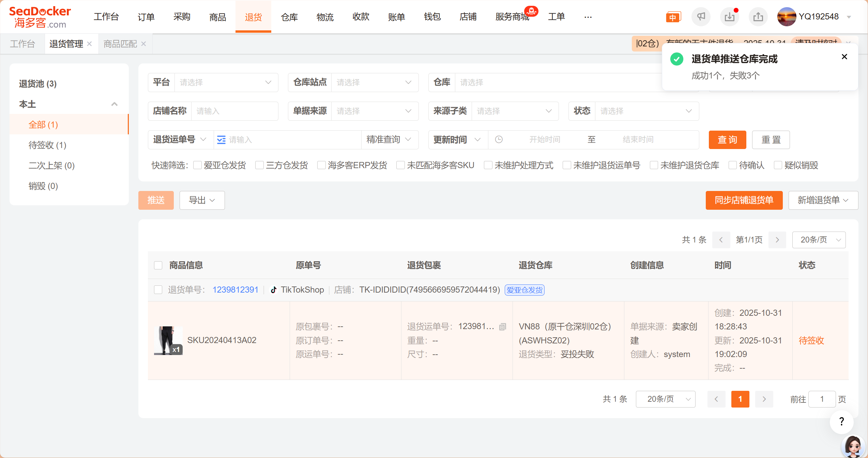Click the orange language switch icon
This screenshot has width=868, height=458.
click(x=673, y=17)
